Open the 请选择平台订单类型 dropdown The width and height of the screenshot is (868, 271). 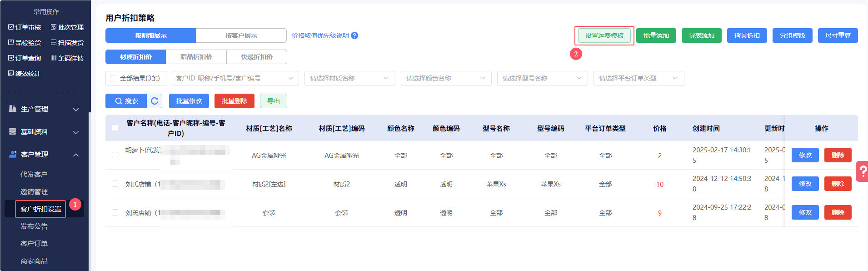pyautogui.click(x=638, y=78)
